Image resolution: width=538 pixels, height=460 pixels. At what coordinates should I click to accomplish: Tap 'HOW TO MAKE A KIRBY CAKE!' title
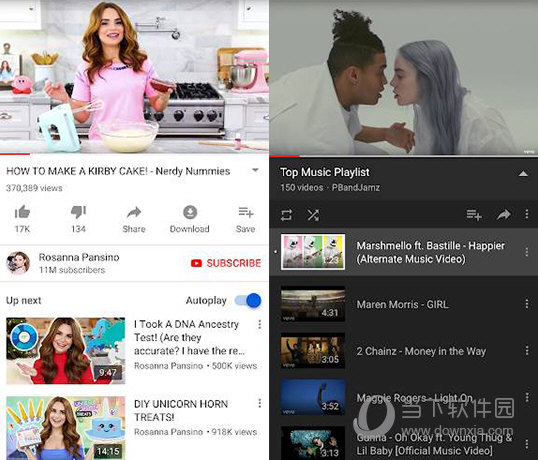pyautogui.click(x=118, y=171)
